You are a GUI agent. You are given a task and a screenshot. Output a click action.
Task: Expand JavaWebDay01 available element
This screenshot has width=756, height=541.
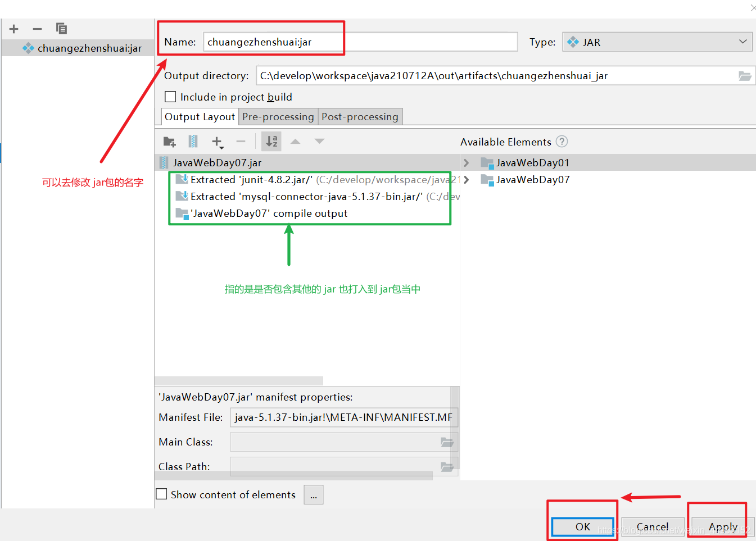(466, 163)
